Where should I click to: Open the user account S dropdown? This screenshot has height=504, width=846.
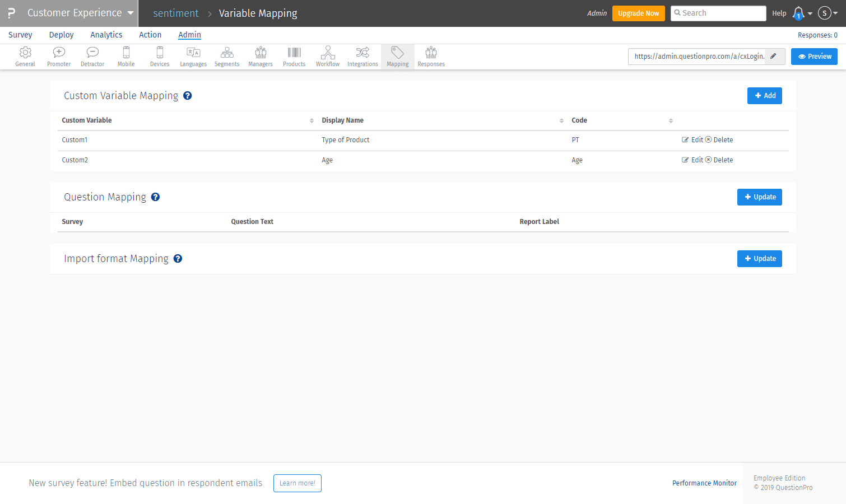[x=828, y=13]
